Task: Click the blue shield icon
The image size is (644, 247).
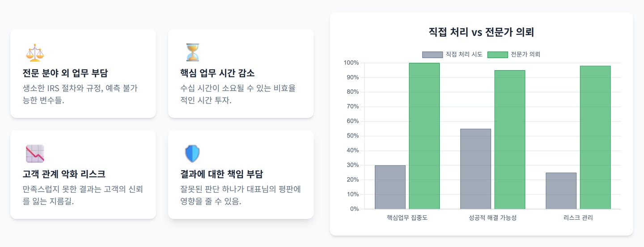Action: point(192,154)
